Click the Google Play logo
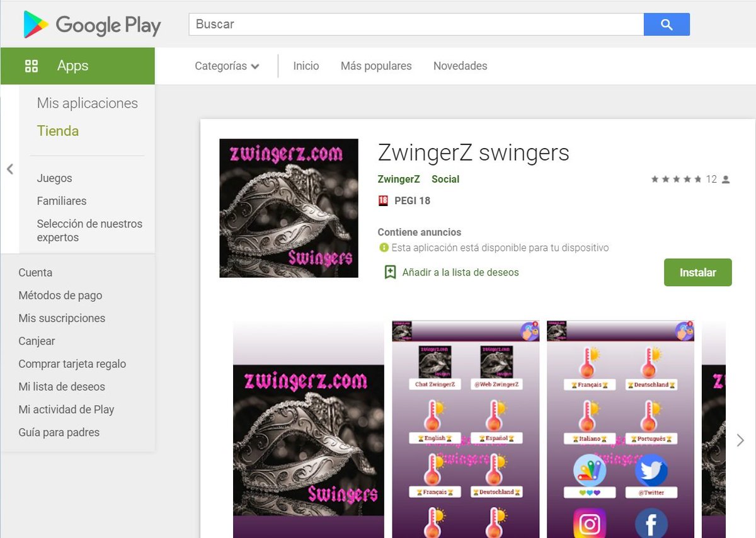756x538 pixels. pos(92,25)
